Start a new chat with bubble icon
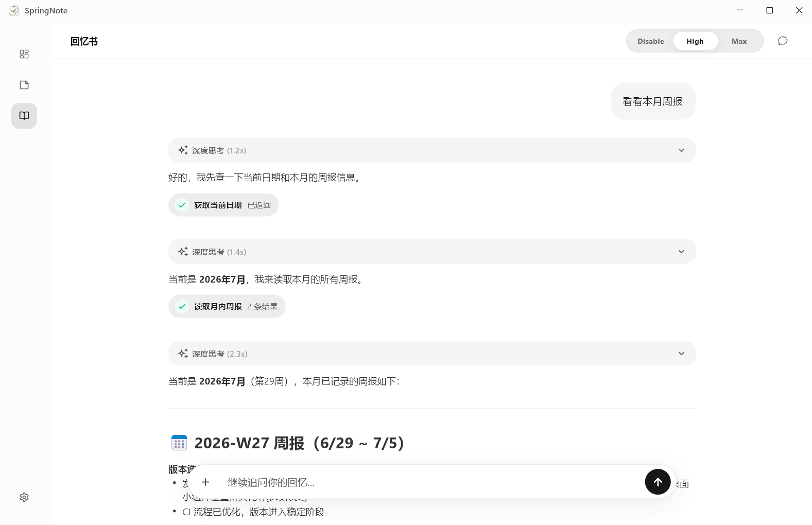812x525 pixels. [783, 41]
